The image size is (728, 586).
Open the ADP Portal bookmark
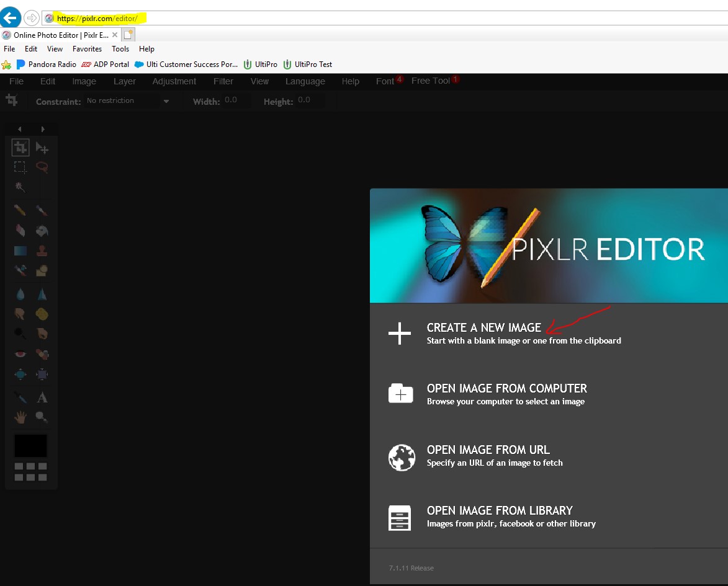pos(106,64)
